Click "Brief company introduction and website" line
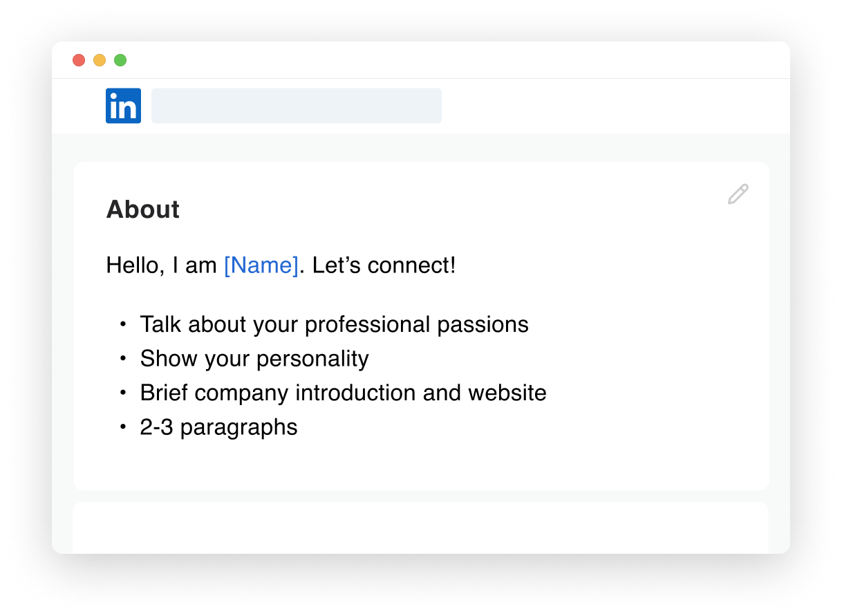 click(344, 393)
